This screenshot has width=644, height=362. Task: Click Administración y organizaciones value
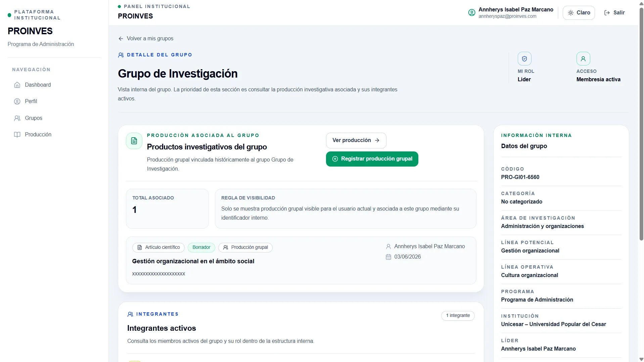tap(542, 226)
